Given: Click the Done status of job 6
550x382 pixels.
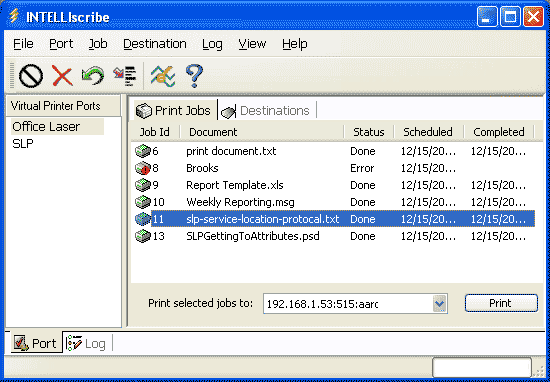Looking at the screenshot, I should (363, 151).
